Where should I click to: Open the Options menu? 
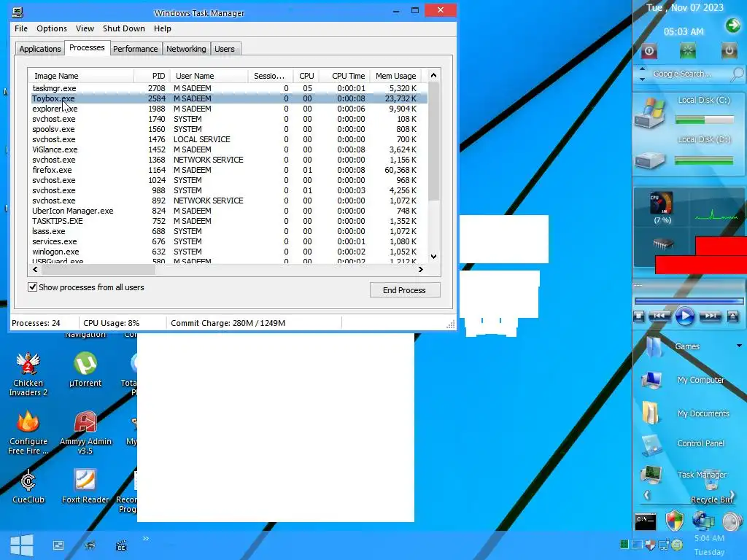pyautogui.click(x=52, y=28)
